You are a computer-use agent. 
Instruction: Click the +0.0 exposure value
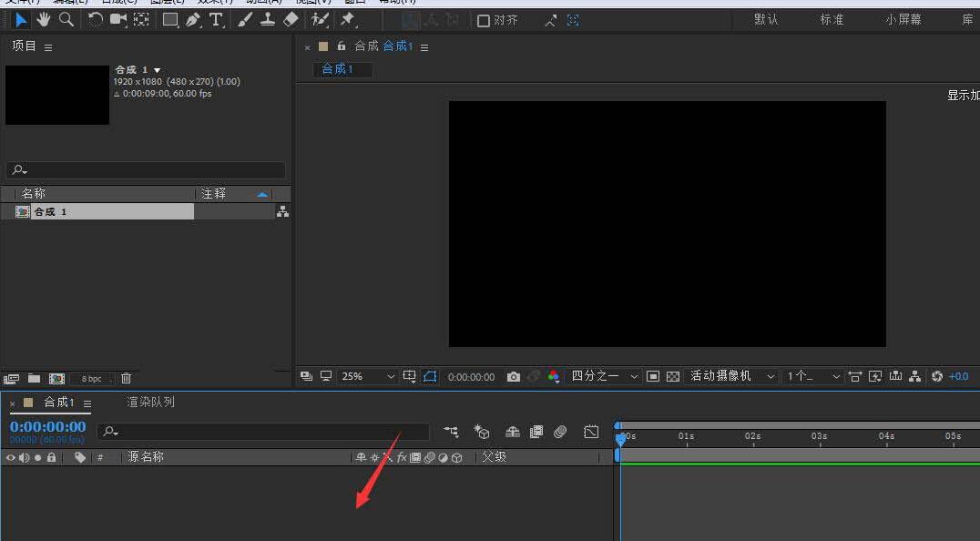tap(959, 376)
